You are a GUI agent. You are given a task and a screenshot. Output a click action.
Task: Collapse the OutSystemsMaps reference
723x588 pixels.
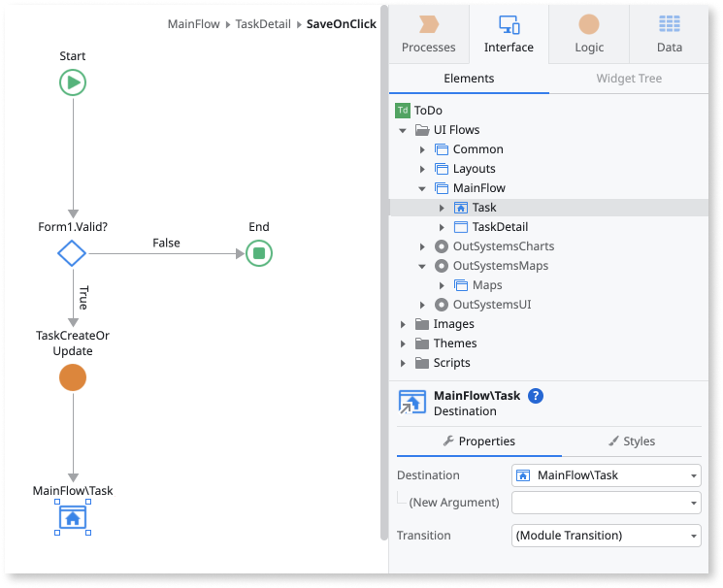coord(422,266)
